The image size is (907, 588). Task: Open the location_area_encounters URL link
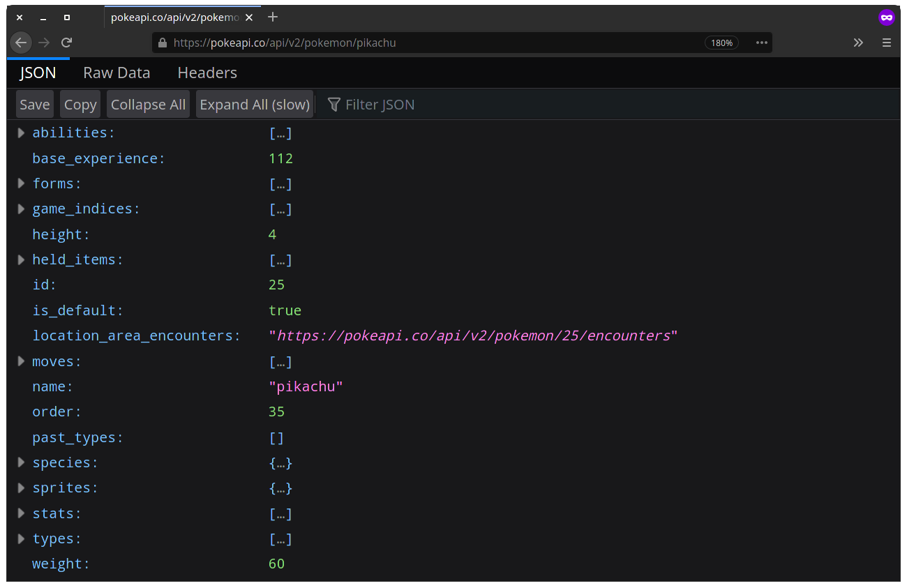tap(474, 336)
